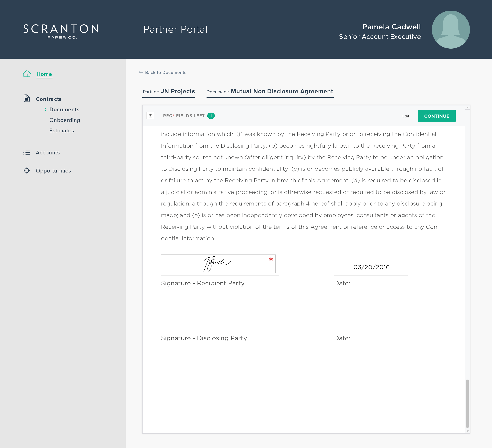Viewport: 492px width, 448px height.
Task: Click the document scrollbar thumb
Action: [467, 403]
